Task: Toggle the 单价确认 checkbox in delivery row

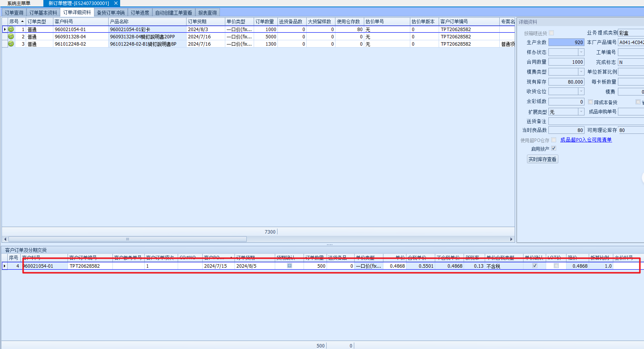Action: point(535,265)
